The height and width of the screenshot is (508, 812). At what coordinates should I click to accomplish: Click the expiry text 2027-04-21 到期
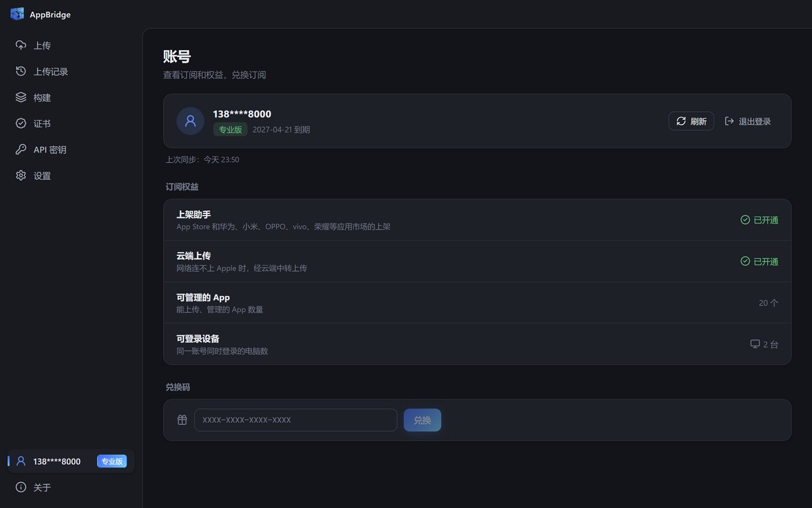coord(281,130)
